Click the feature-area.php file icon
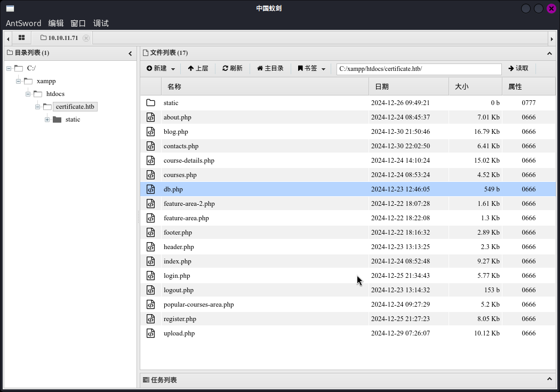Viewport: 560px width, 392px height. click(x=151, y=218)
